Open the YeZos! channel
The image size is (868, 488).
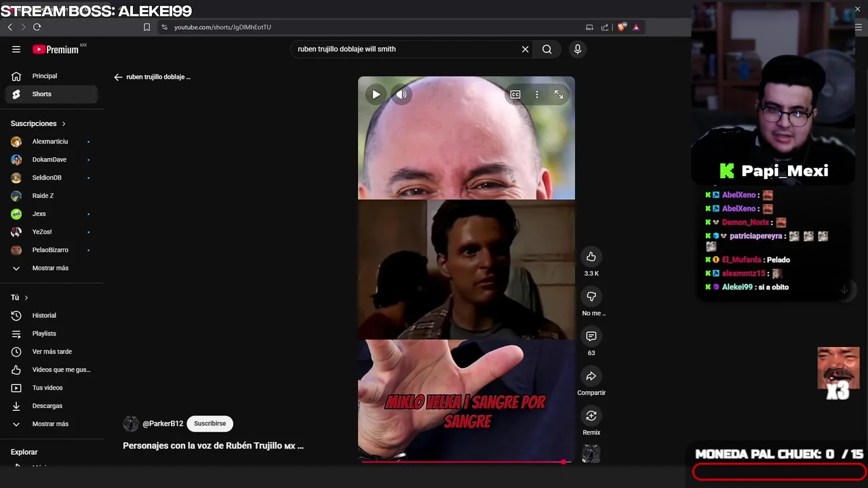[52, 232]
